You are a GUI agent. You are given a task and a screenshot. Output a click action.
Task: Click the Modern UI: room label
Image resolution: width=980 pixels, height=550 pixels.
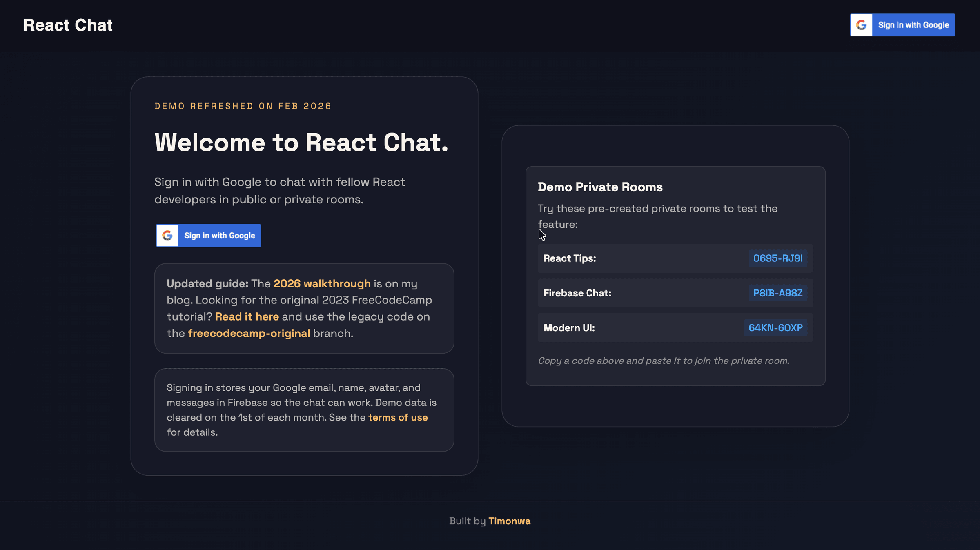[x=569, y=328]
